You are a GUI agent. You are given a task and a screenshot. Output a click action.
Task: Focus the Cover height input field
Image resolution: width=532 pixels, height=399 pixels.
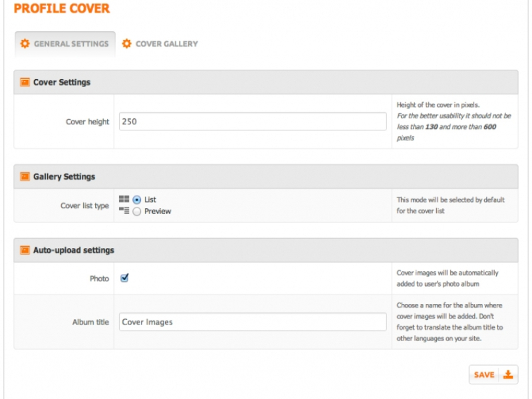tap(253, 122)
